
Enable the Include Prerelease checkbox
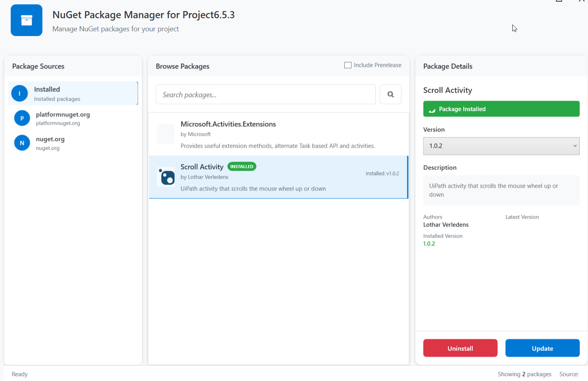(x=348, y=65)
